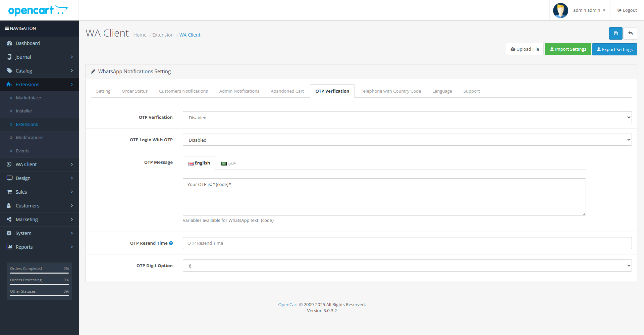Screen dimensions: 644x335
Task: Click the Import Settings button
Action: 568,49
